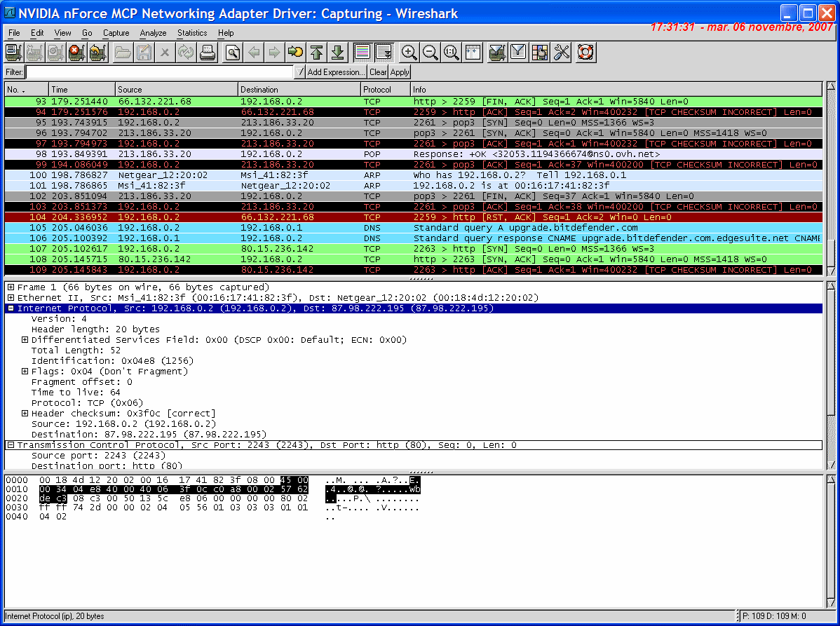Screen dimensions: 840x626
Task: Click the open capture file icon
Action: click(x=123, y=53)
